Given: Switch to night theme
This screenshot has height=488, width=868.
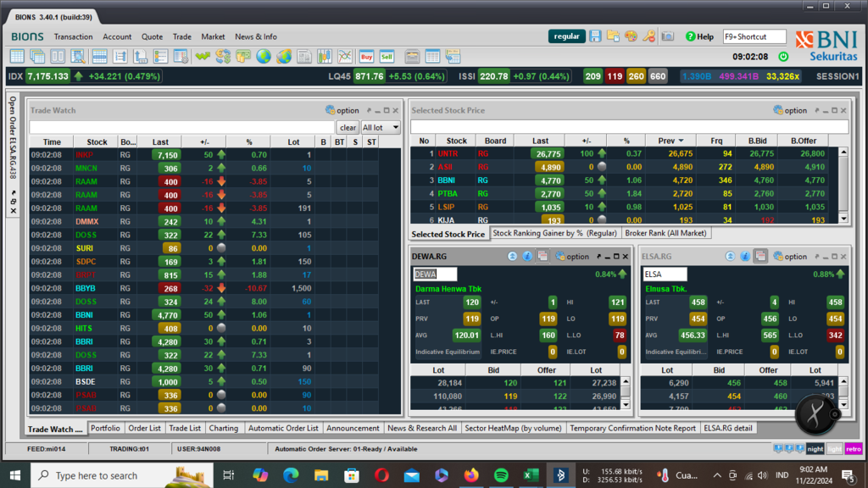Looking at the screenshot, I should 815,449.
